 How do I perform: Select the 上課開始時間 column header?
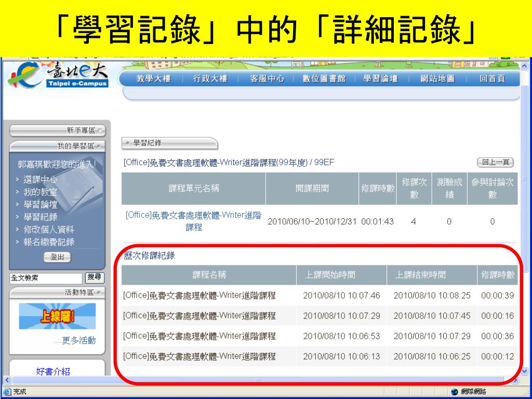(341, 275)
